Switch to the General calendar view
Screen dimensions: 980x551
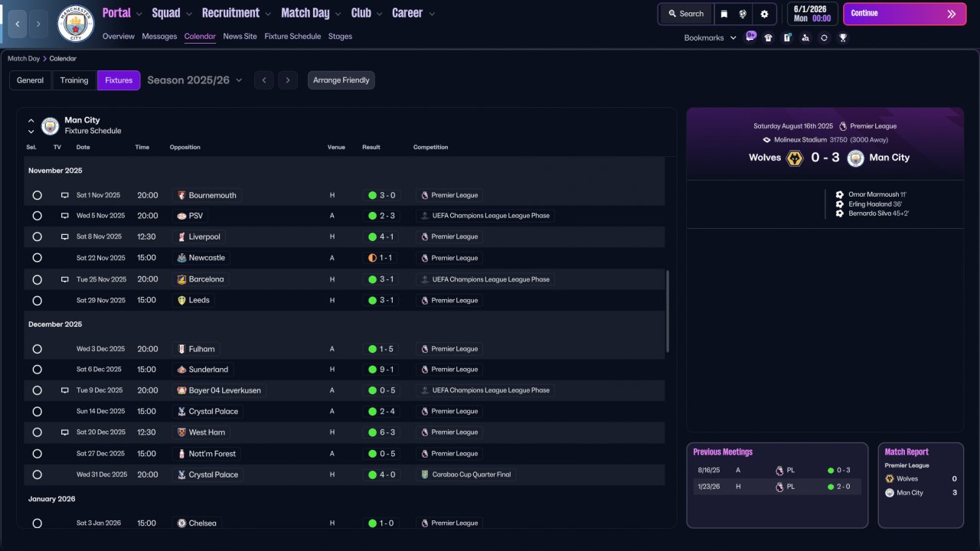tap(31, 80)
